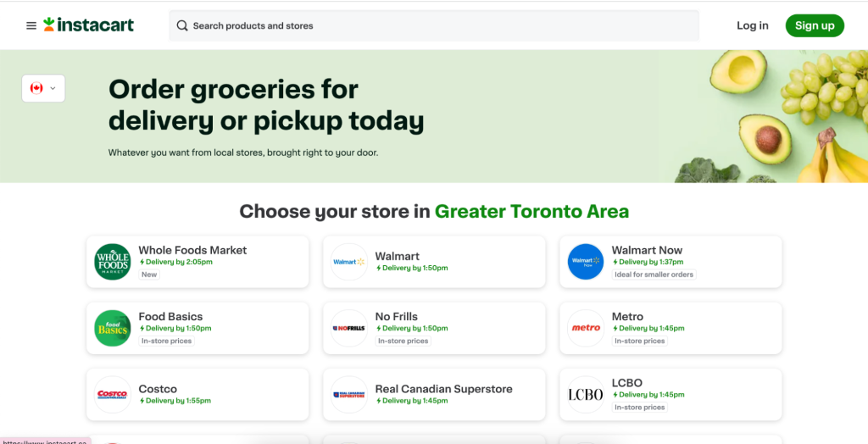Select the Metro logo

tap(586, 328)
